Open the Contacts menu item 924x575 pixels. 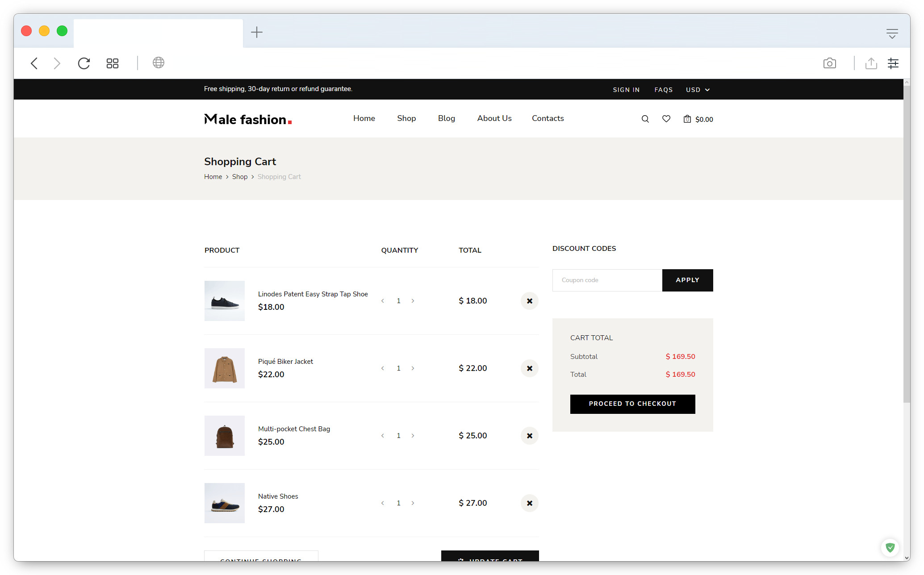[x=548, y=118]
